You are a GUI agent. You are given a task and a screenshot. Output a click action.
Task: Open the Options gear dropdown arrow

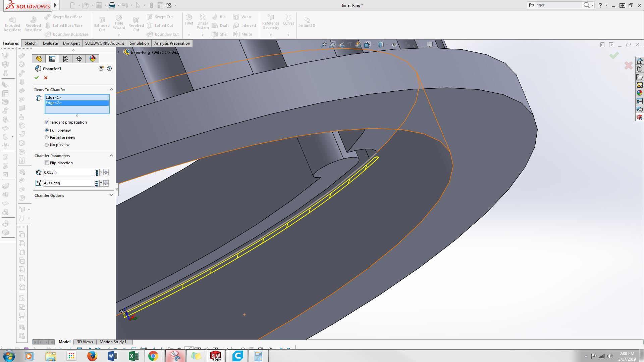click(175, 5)
